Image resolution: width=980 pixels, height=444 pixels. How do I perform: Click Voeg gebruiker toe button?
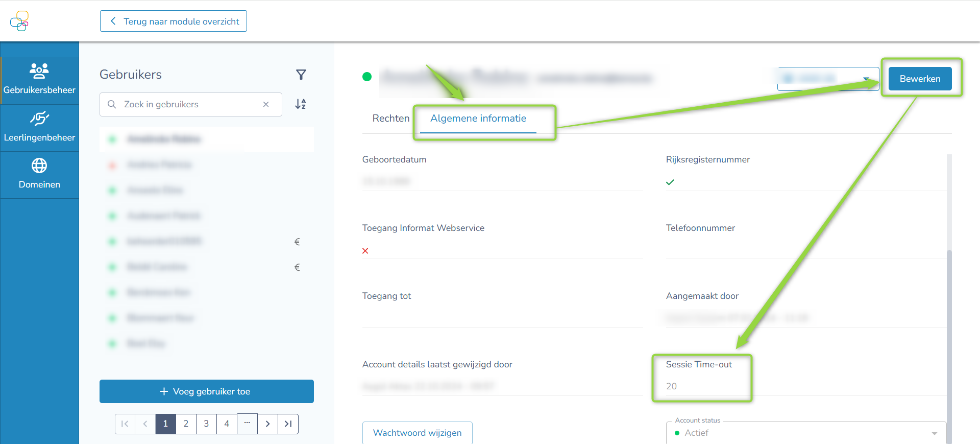[206, 391]
